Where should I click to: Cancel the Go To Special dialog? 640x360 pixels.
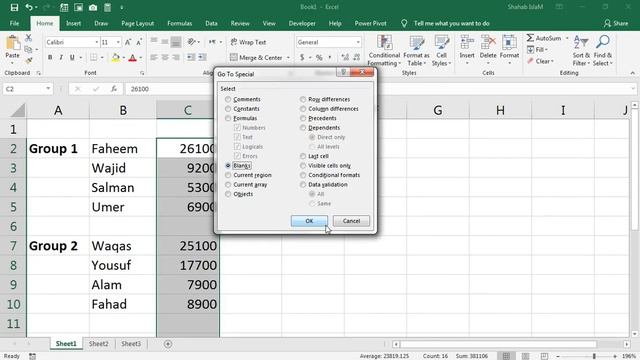click(351, 221)
